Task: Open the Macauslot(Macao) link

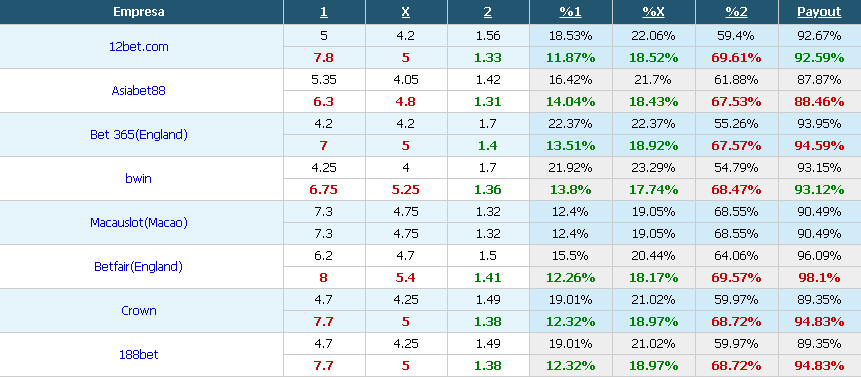Action: click(138, 222)
